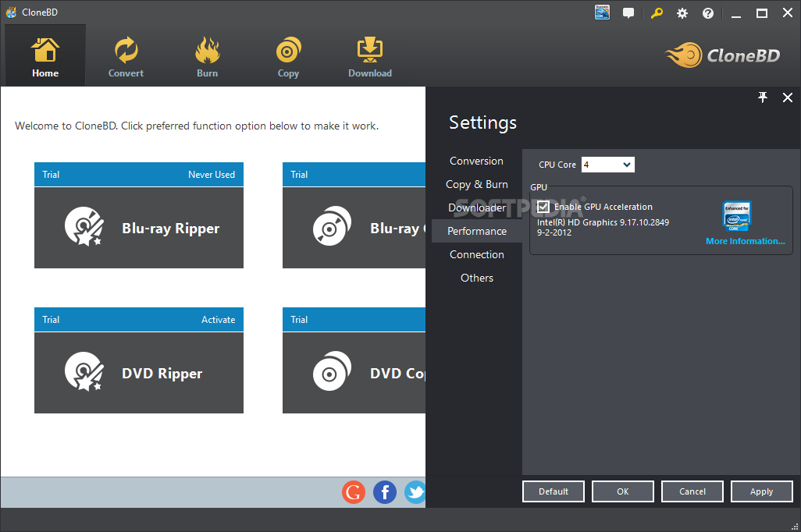Screen dimensions: 801x532
Task: Open the More Information link
Action: [746, 241]
